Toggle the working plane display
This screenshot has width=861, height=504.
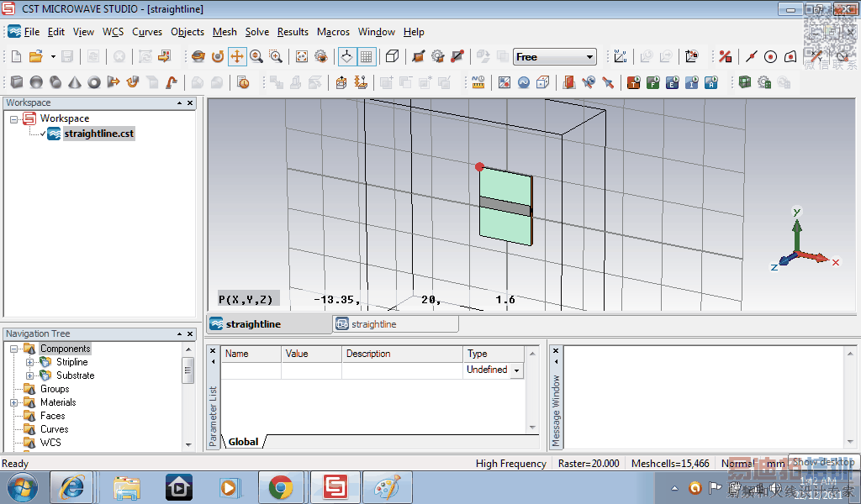coord(367,57)
